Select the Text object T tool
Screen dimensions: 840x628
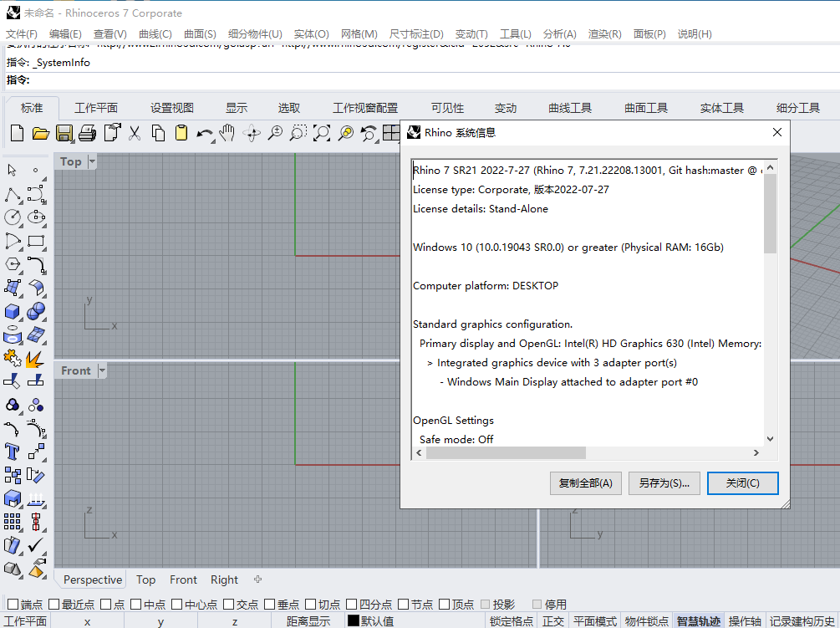coord(12,452)
